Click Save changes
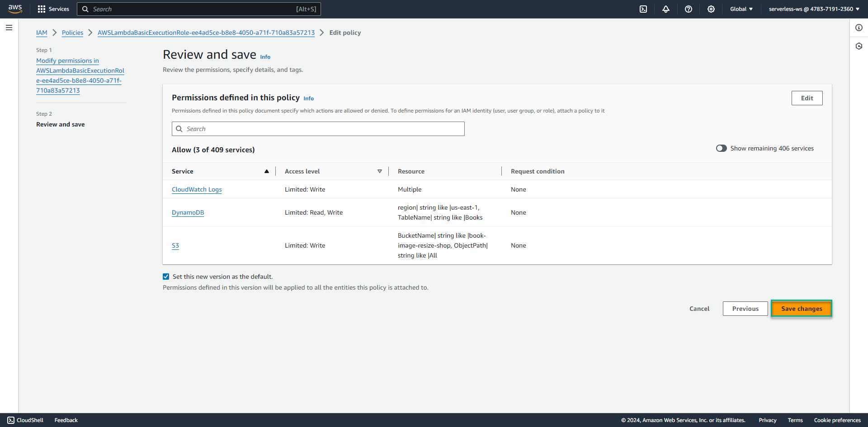868x427 pixels. [802, 309]
